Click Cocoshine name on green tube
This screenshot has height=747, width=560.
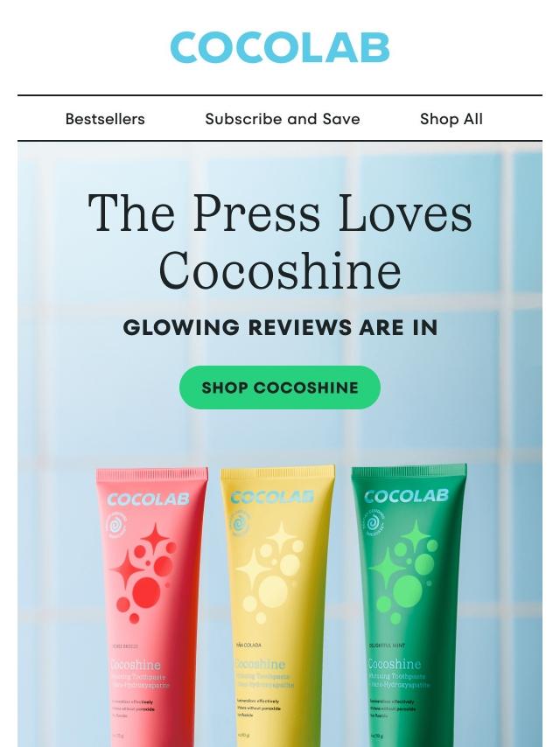[x=394, y=664]
